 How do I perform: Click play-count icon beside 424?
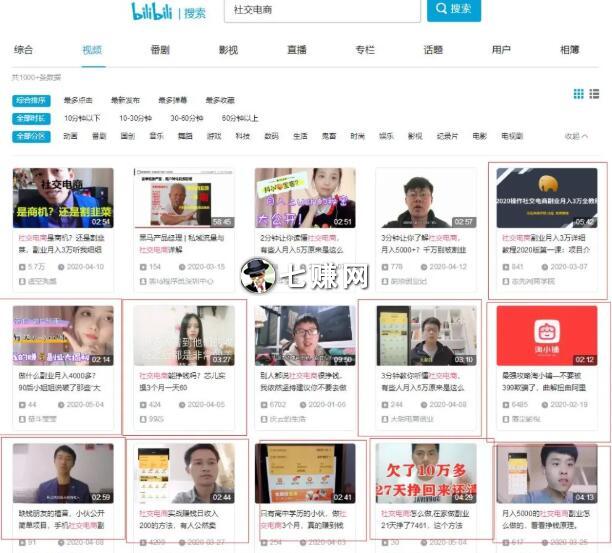tap(143, 405)
